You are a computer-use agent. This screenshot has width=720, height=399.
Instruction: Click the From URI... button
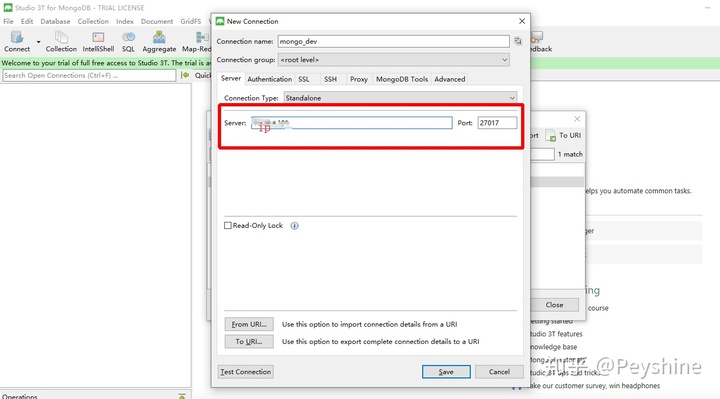249,324
